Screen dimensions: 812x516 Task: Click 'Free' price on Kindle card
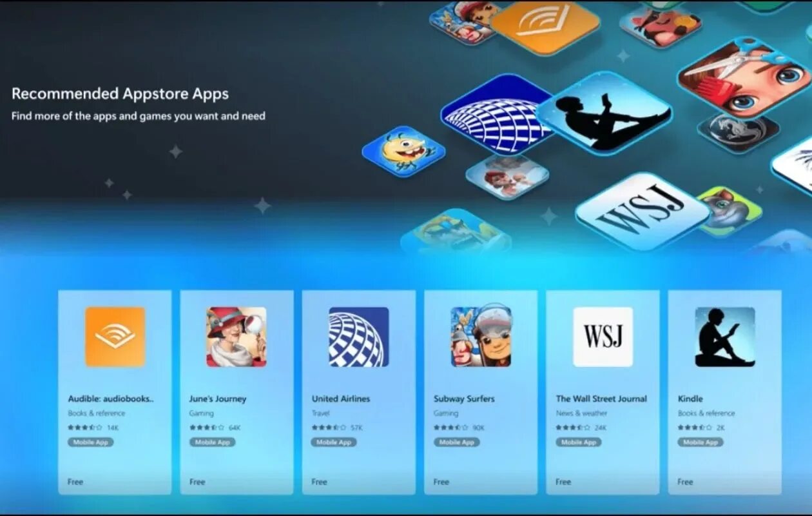coord(686,482)
